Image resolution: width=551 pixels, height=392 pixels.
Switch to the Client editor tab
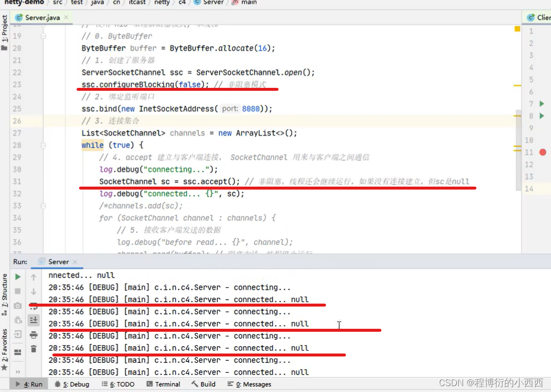538,17
